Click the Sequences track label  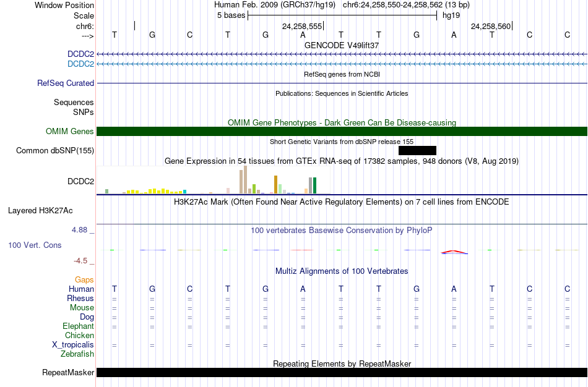coord(74,102)
